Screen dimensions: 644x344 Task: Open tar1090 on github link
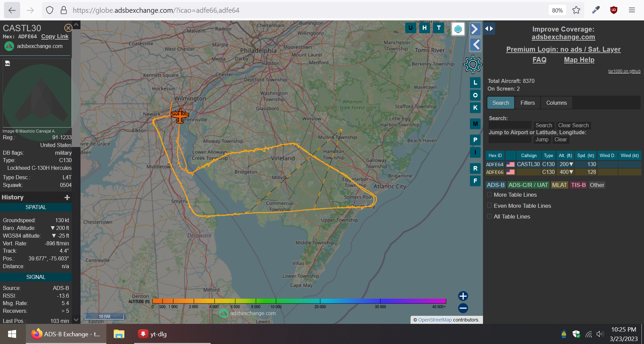tap(624, 71)
